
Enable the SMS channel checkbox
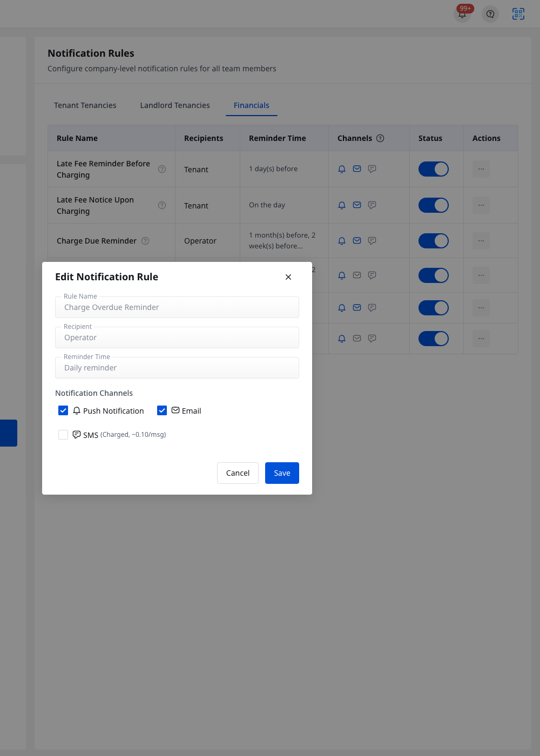tap(63, 435)
